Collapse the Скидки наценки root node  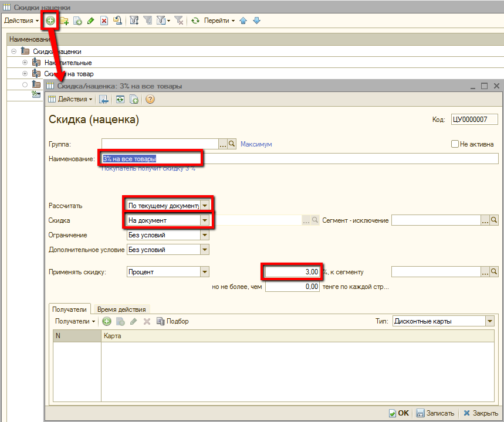(x=13, y=52)
